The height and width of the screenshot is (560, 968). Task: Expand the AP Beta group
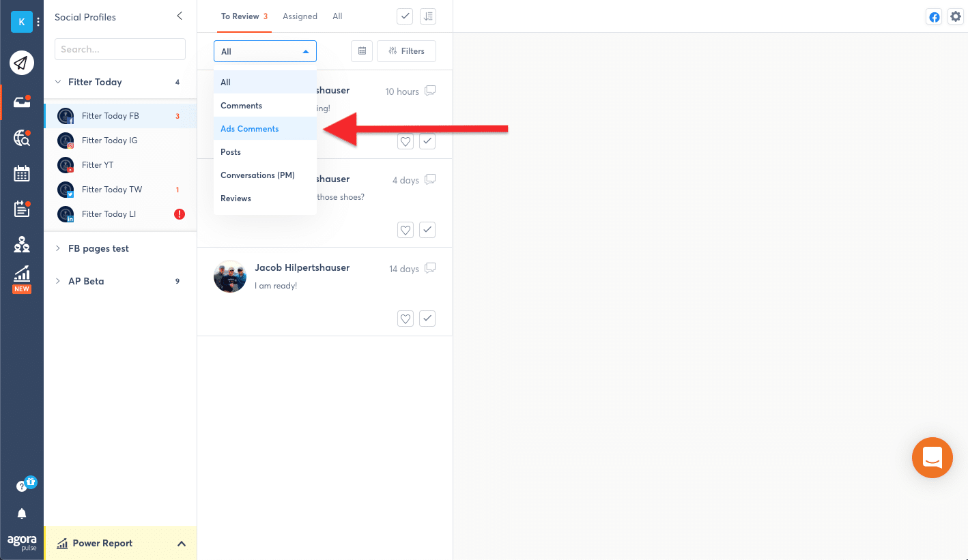(x=58, y=281)
